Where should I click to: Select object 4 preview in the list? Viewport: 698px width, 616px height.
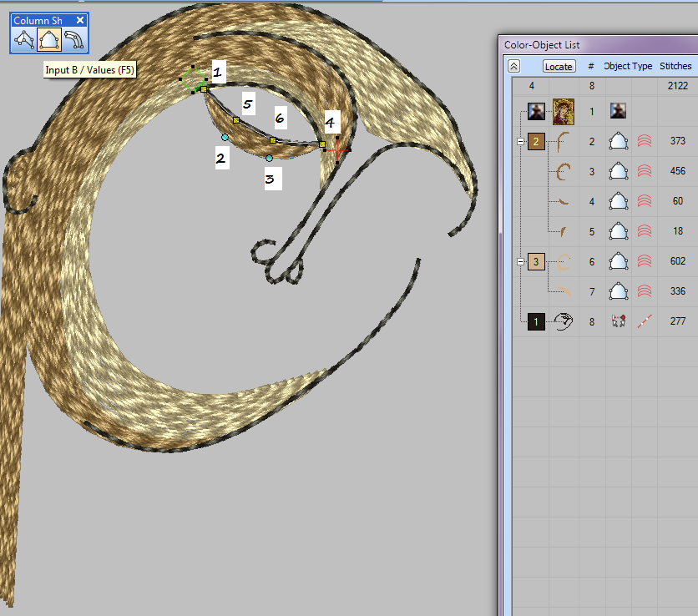564,201
